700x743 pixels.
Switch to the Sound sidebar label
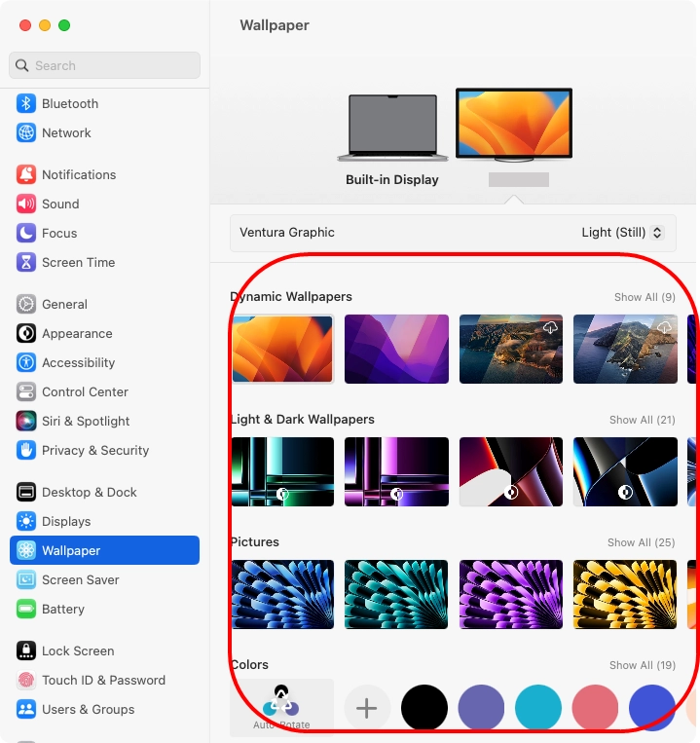[60, 204]
